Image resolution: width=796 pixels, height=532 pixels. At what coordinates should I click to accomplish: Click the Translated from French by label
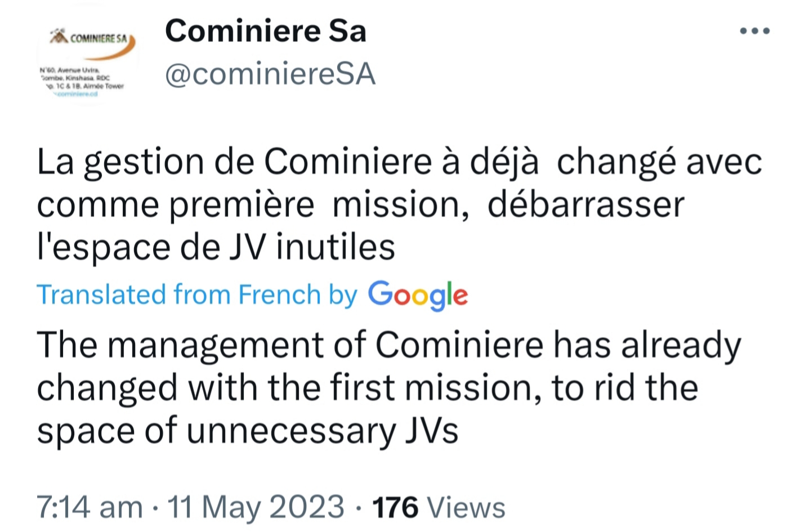pyautogui.click(x=197, y=294)
